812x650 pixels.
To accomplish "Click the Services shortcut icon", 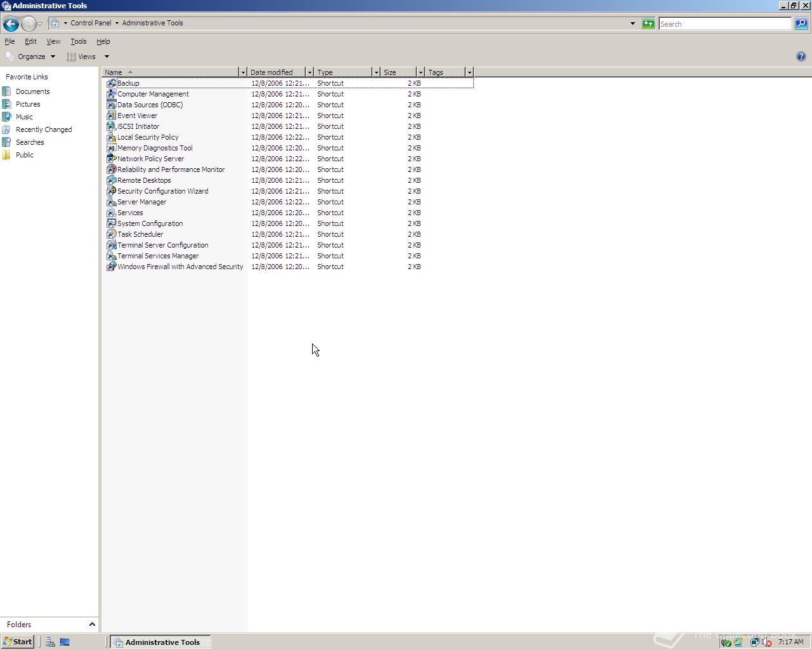I will click(x=111, y=213).
